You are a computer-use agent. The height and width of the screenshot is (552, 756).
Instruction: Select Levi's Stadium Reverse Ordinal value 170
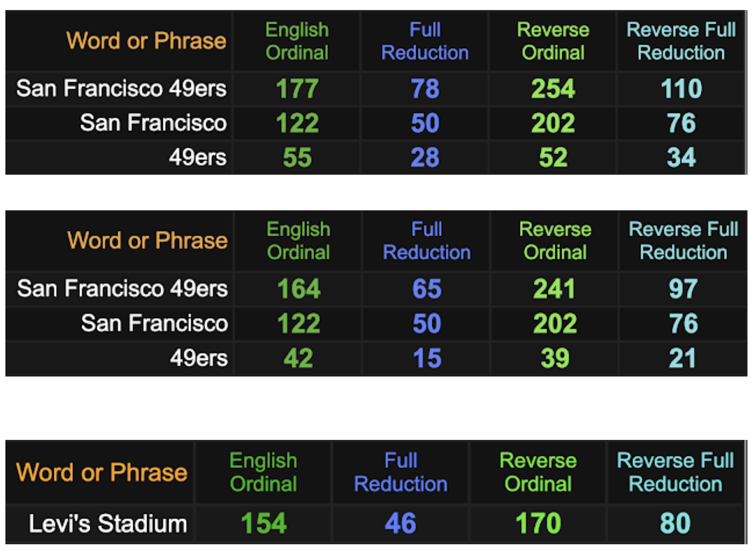pyautogui.click(x=538, y=523)
